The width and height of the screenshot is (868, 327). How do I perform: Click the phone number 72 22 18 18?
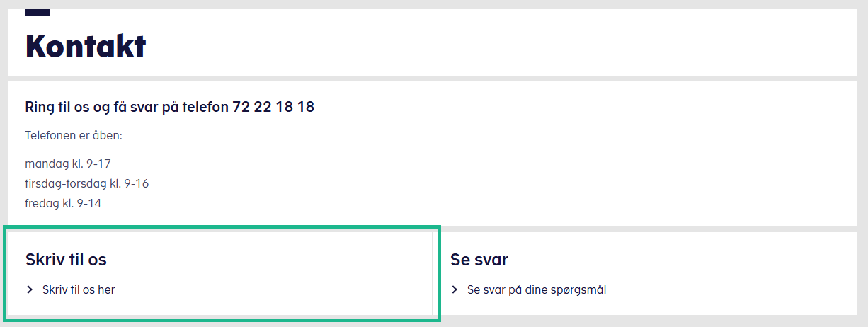point(273,107)
